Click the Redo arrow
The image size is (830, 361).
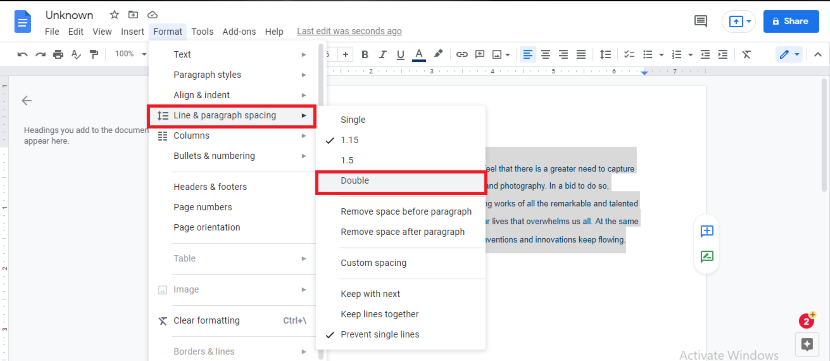[x=40, y=54]
